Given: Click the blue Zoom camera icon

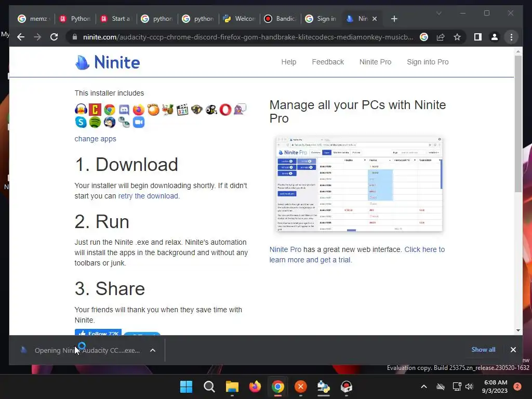Looking at the screenshot, I should (x=138, y=122).
